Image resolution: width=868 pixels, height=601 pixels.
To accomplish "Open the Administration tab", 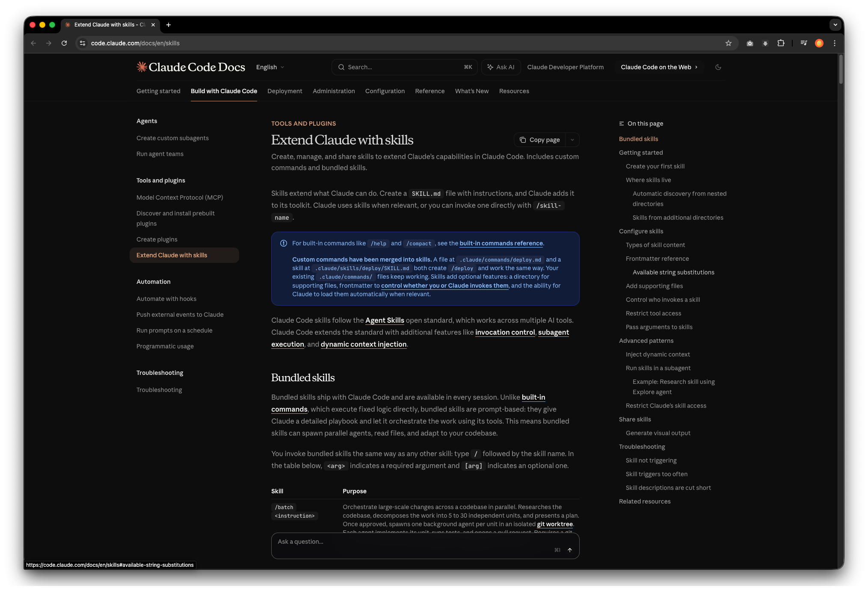I will 334,91.
